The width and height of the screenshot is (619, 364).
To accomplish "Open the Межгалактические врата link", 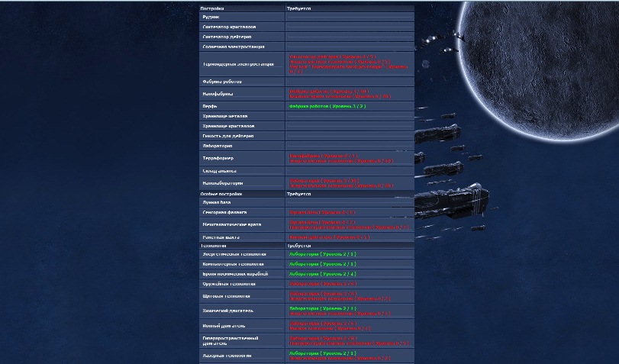I will (232, 225).
